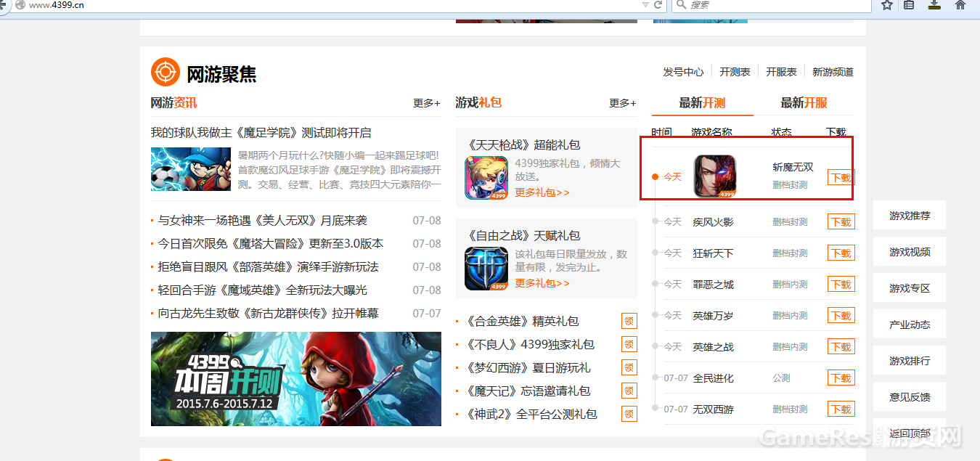
Task: Expand the URL bar history dropdown arrow
Action: (x=645, y=5)
